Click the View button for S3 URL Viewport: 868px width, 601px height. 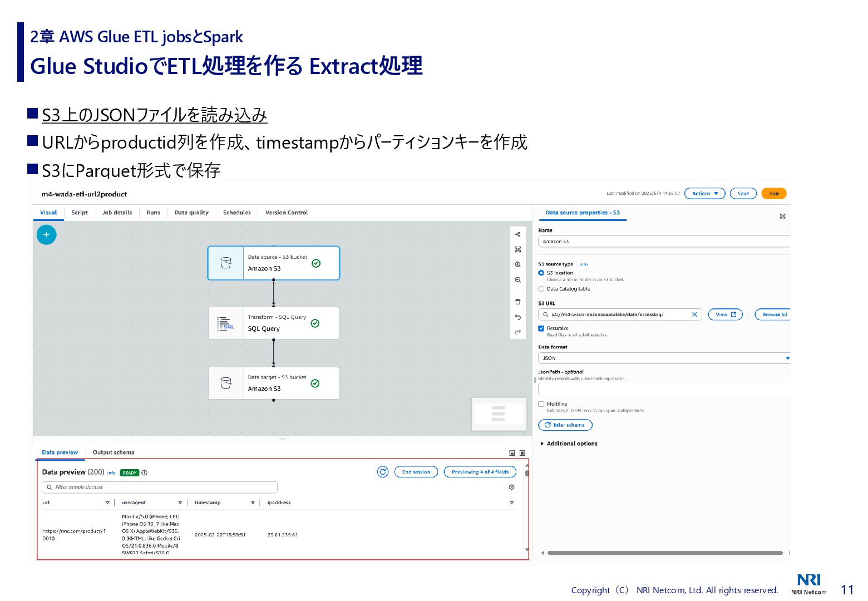(x=726, y=314)
